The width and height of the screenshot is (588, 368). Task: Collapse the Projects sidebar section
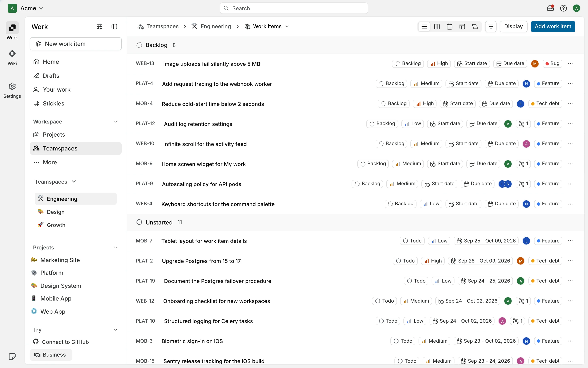(x=116, y=248)
